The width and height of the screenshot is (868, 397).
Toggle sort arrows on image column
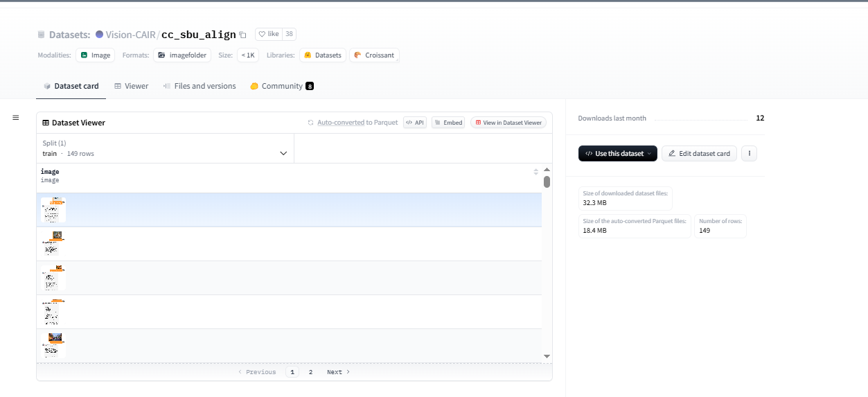[x=535, y=172]
